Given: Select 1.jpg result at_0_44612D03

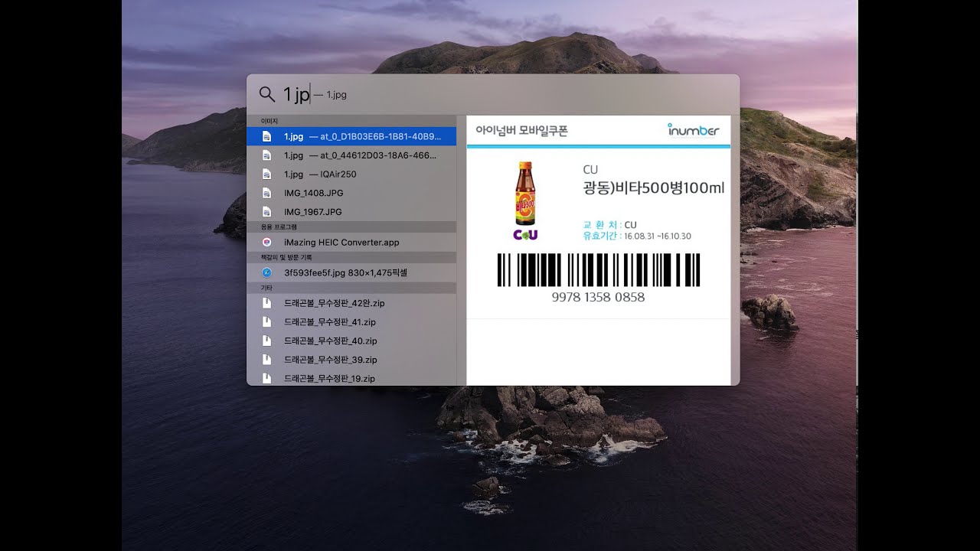Looking at the screenshot, I should pyautogui.click(x=351, y=155).
